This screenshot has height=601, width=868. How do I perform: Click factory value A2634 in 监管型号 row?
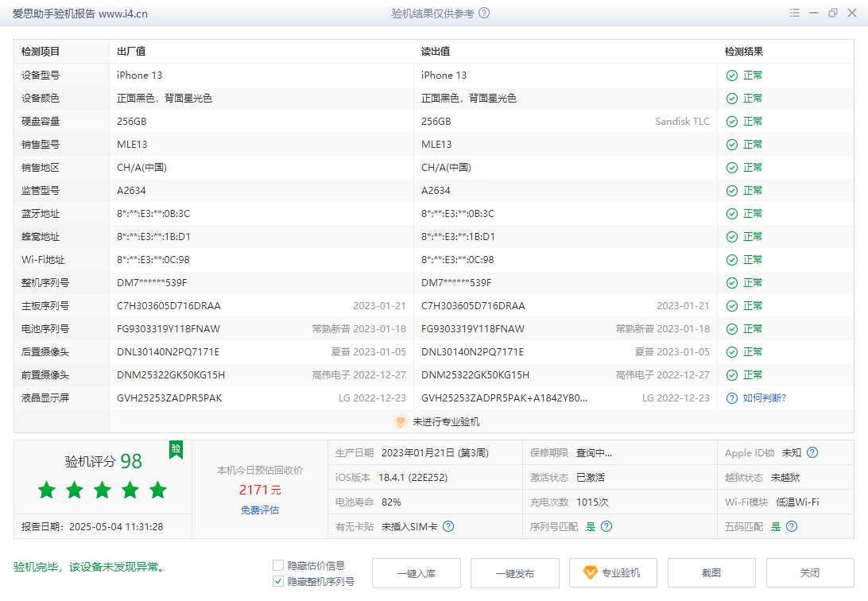tap(131, 191)
